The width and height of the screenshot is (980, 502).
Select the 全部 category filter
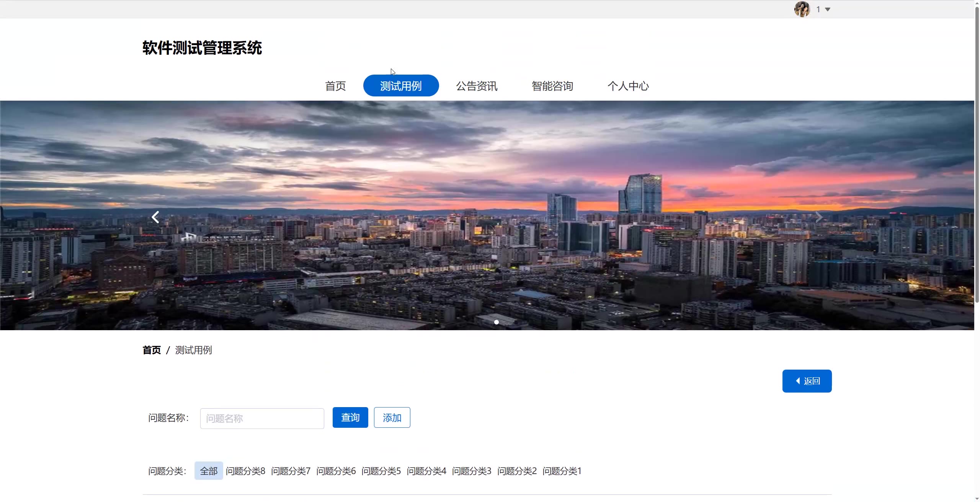(x=209, y=471)
